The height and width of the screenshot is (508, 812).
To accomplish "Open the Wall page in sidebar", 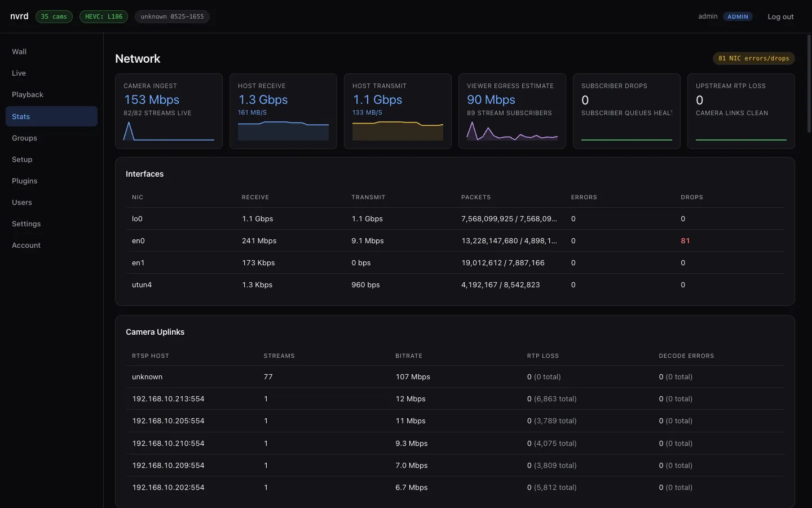I will click(x=51, y=51).
